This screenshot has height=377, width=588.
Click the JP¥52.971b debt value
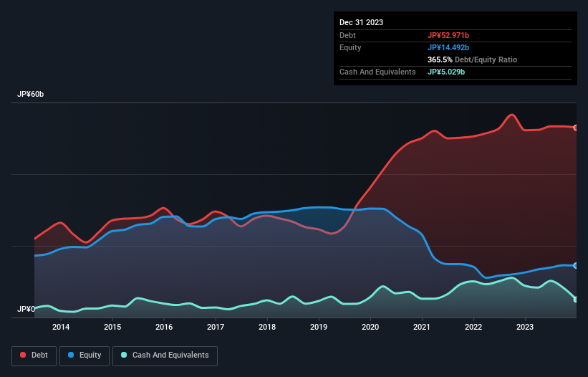point(448,35)
